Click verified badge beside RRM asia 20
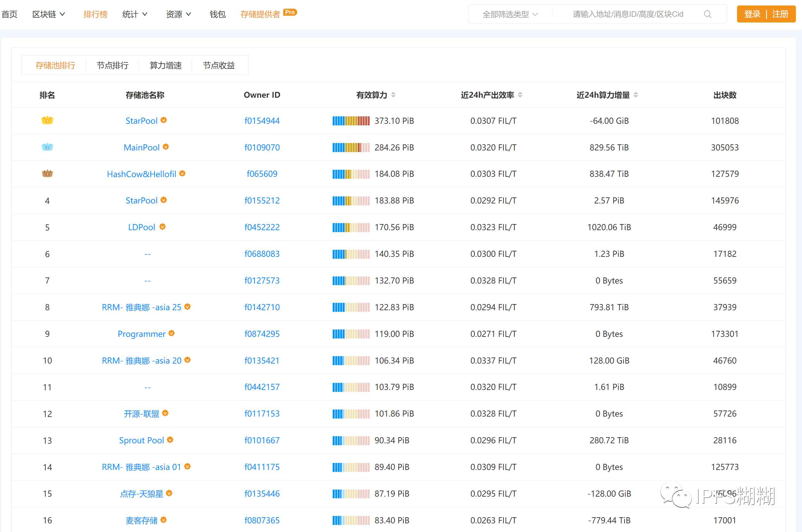 [x=187, y=360]
